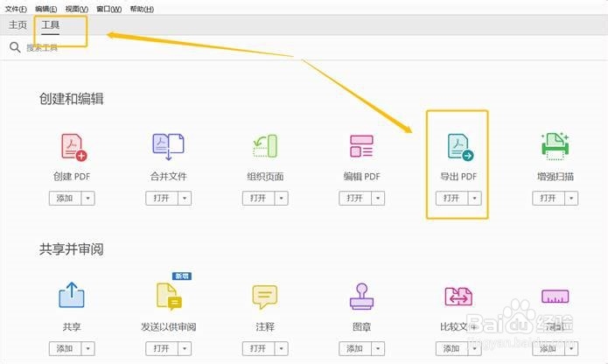Click the 共享并审阅 section heading
This screenshot has height=364, width=608.
click(x=72, y=249)
